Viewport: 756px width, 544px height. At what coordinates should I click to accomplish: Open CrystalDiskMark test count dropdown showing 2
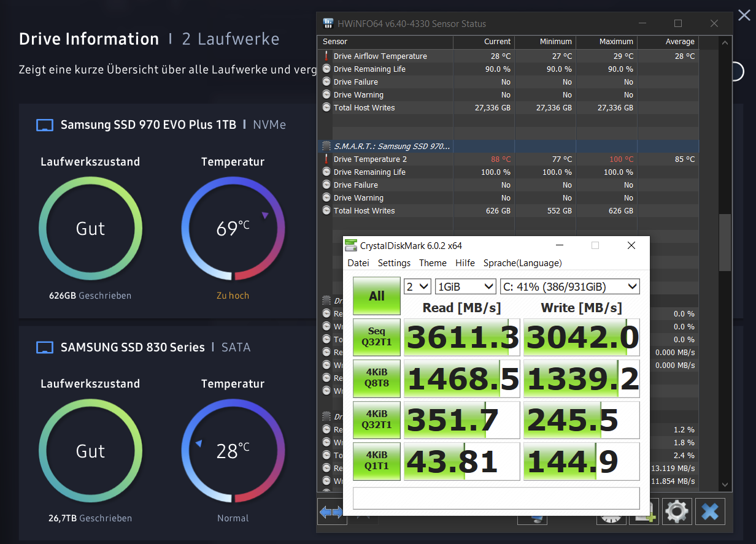(417, 286)
